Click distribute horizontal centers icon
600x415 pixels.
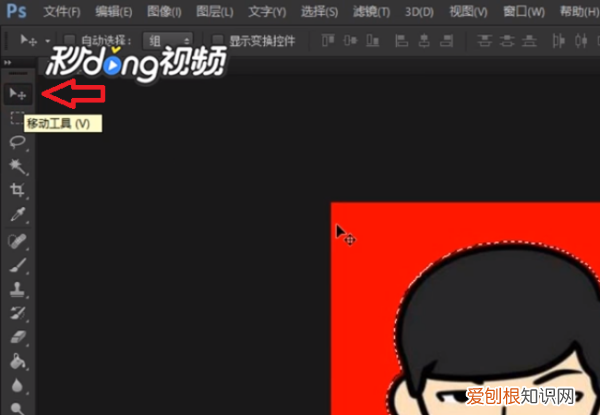pyautogui.click(x=581, y=40)
